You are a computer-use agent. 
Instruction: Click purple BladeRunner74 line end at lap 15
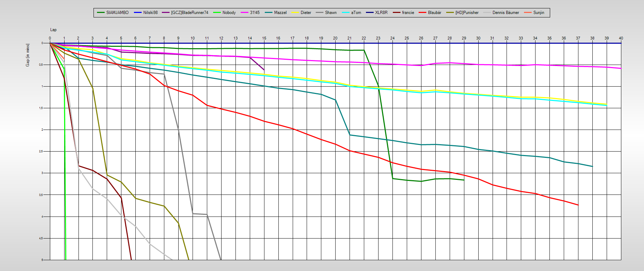pos(264,70)
